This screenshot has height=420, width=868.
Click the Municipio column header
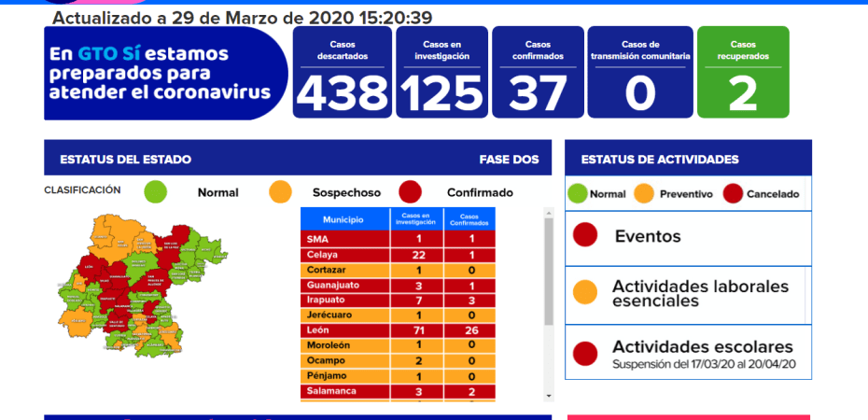click(343, 219)
